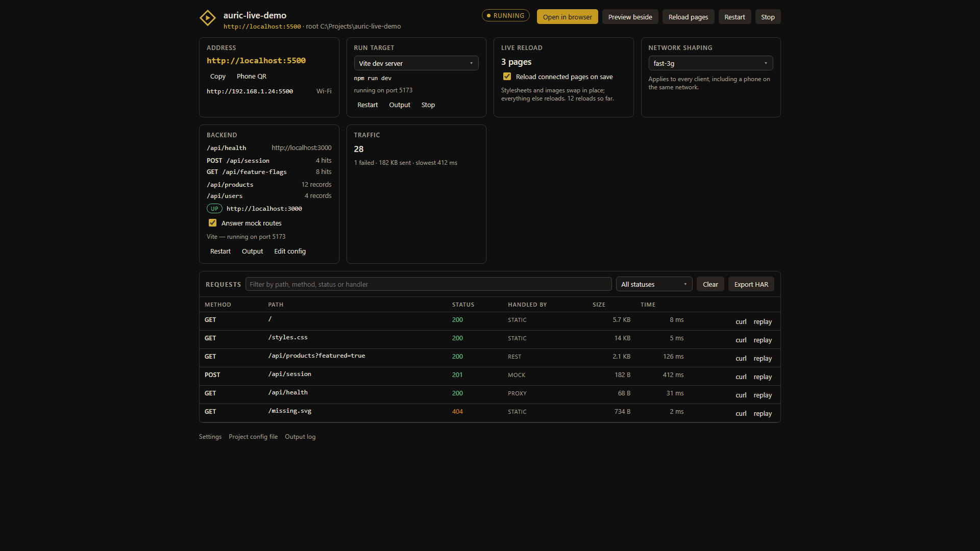Click the HANDLED BY column header

pyautogui.click(x=527, y=305)
